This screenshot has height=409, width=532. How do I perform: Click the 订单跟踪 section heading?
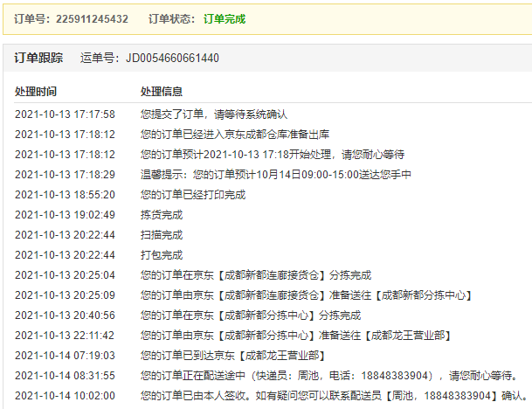coord(38,58)
